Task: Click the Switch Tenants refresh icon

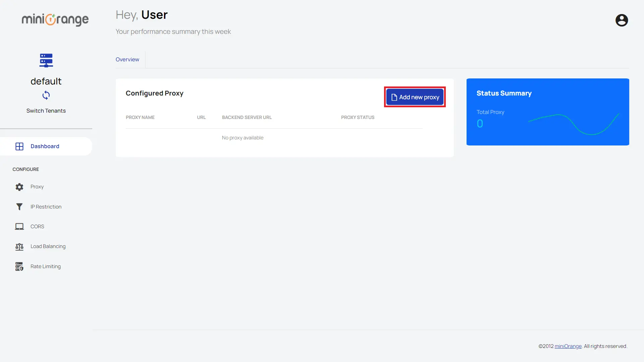Action: tap(46, 95)
